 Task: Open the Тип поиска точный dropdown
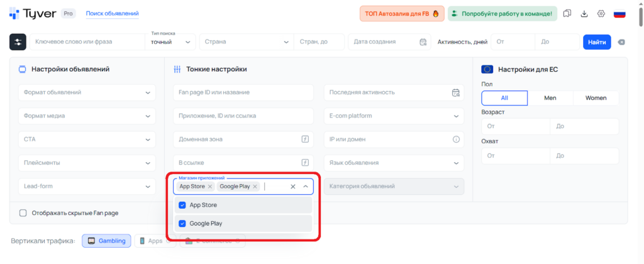click(170, 42)
